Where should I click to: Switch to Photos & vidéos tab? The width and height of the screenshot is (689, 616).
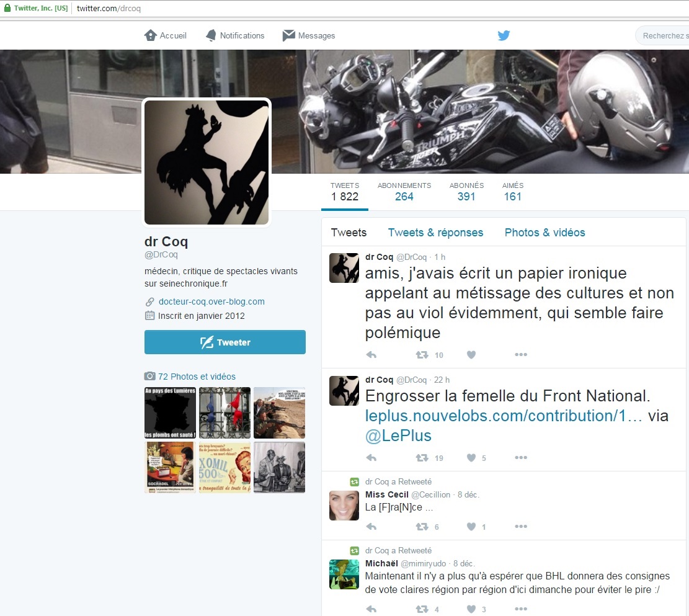pyautogui.click(x=545, y=233)
